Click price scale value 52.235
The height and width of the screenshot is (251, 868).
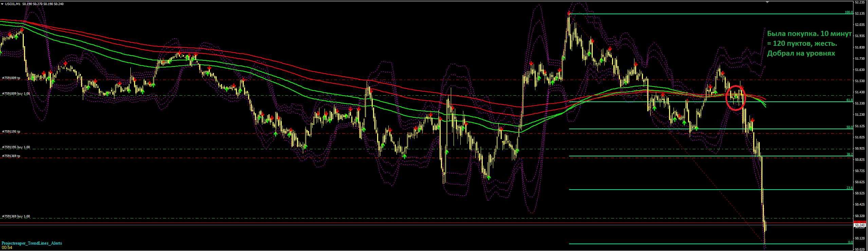[x=860, y=2]
